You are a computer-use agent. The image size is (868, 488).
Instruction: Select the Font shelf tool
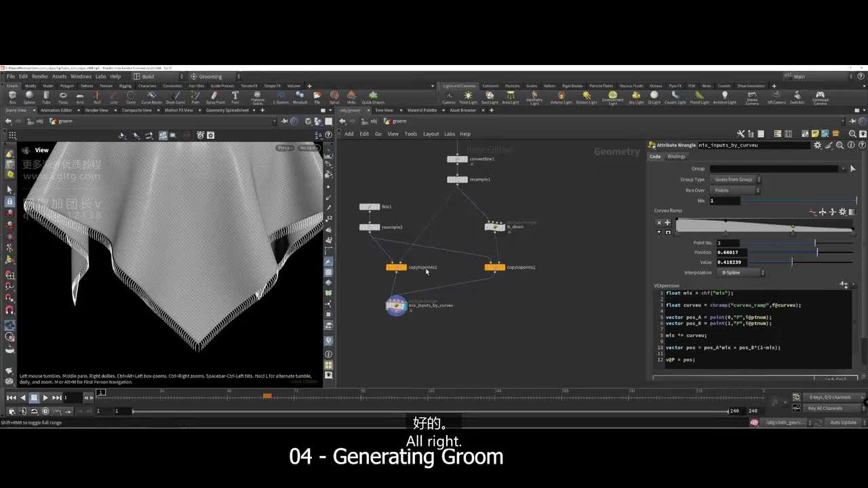point(235,98)
